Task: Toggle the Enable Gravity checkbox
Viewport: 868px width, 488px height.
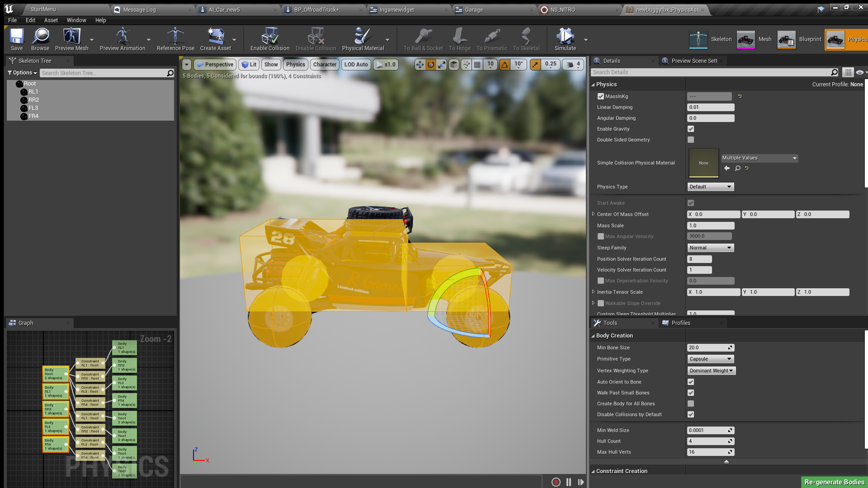Action: click(x=691, y=129)
